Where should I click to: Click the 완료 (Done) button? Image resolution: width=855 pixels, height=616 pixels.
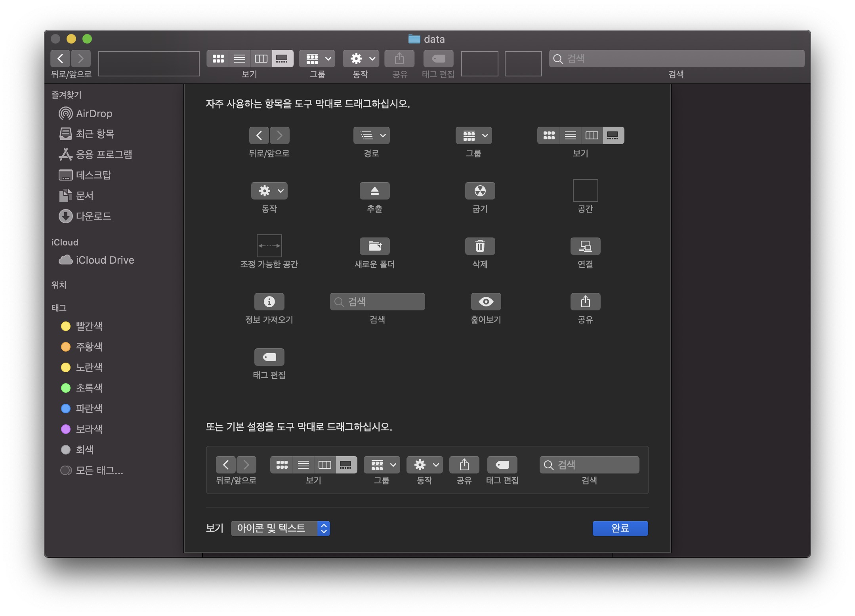pyautogui.click(x=620, y=528)
